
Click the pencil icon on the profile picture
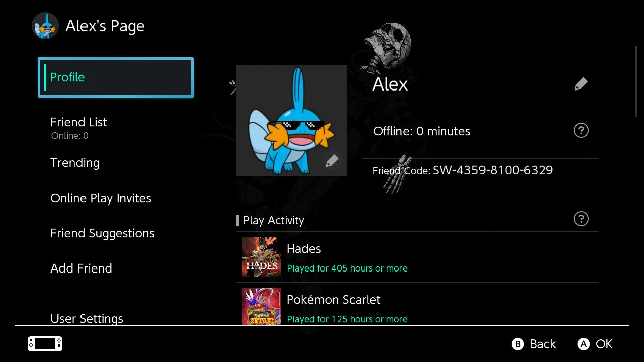[332, 161]
